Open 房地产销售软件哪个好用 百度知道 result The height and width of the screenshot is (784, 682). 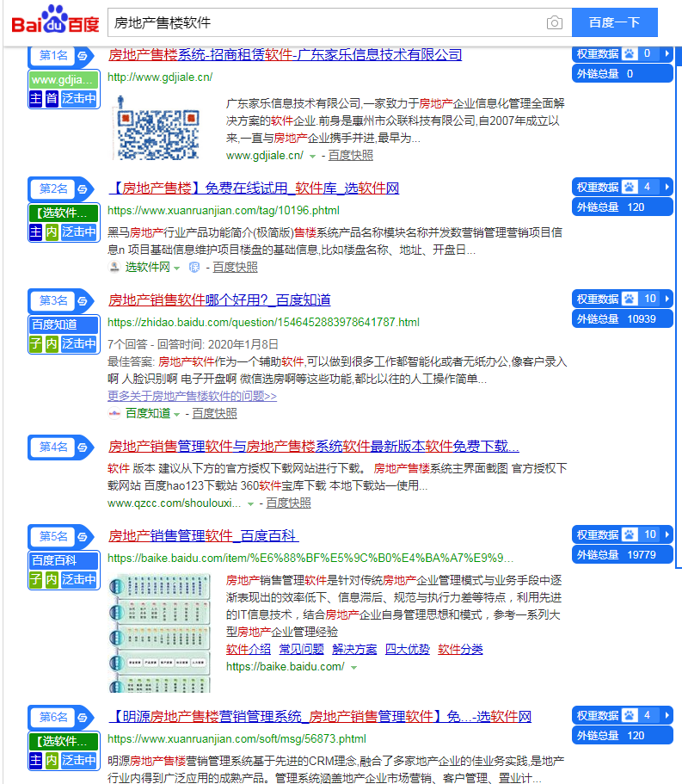[x=219, y=300]
